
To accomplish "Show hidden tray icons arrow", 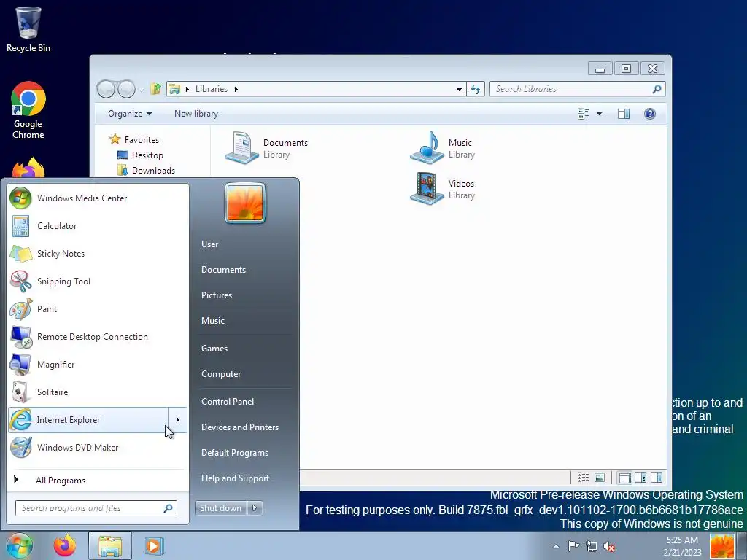I will tap(556, 546).
